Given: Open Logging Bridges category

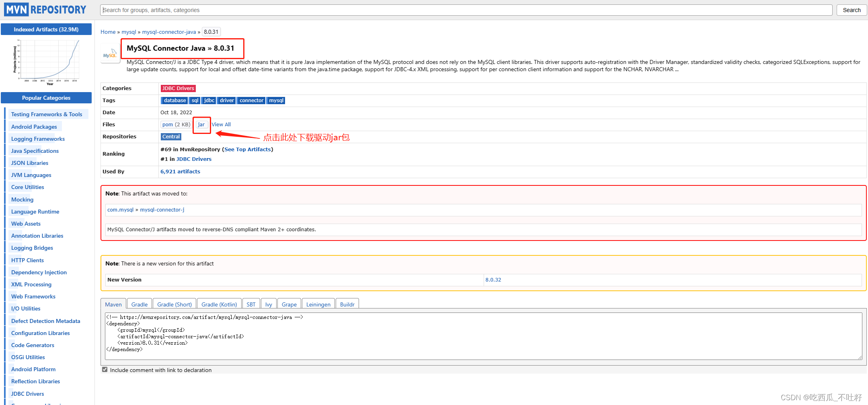Looking at the screenshot, I should [x=32, y=248].
